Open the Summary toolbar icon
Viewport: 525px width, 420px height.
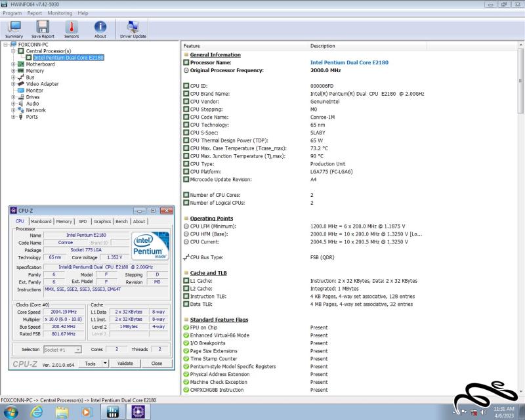tap(14, 29)
